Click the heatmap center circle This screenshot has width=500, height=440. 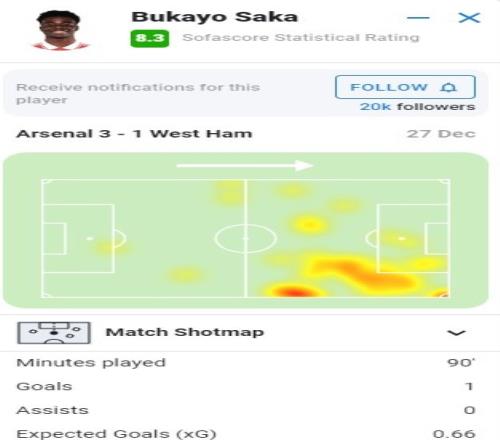point(246,238)
